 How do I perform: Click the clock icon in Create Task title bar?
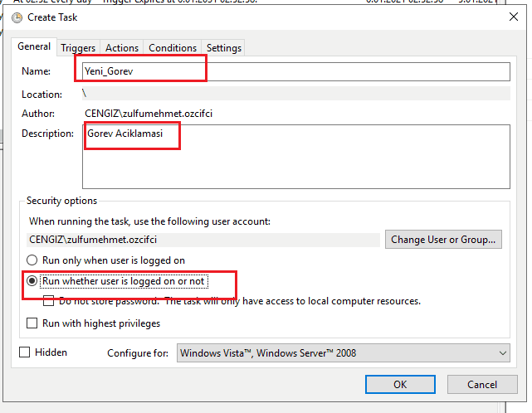pyautogui.click(x=17, y=17)
